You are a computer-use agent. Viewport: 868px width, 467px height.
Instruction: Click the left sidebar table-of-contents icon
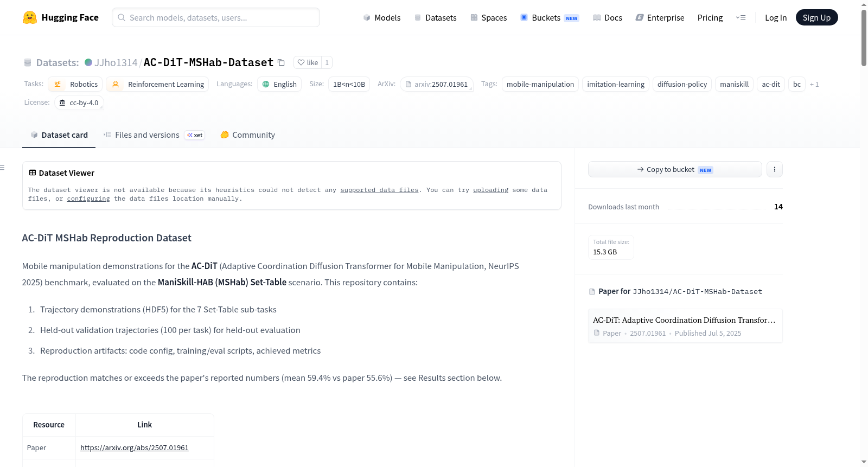3,168
